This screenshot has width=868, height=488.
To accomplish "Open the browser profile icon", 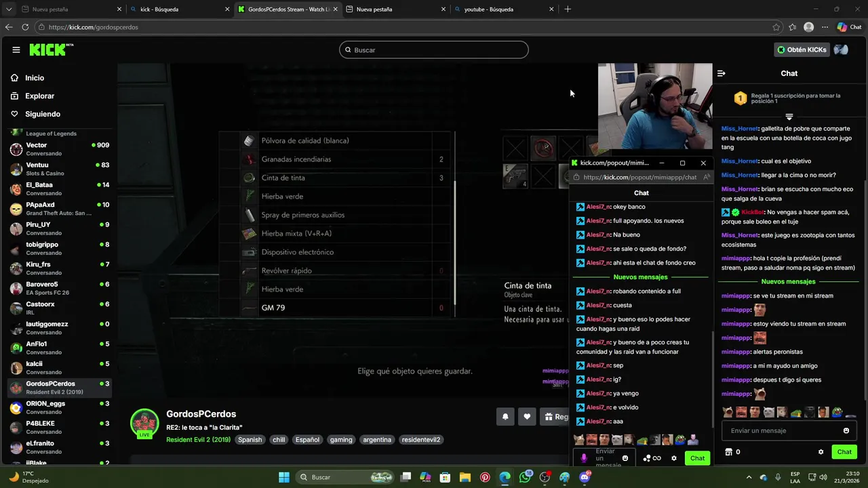I will click(x=808, y=27).
